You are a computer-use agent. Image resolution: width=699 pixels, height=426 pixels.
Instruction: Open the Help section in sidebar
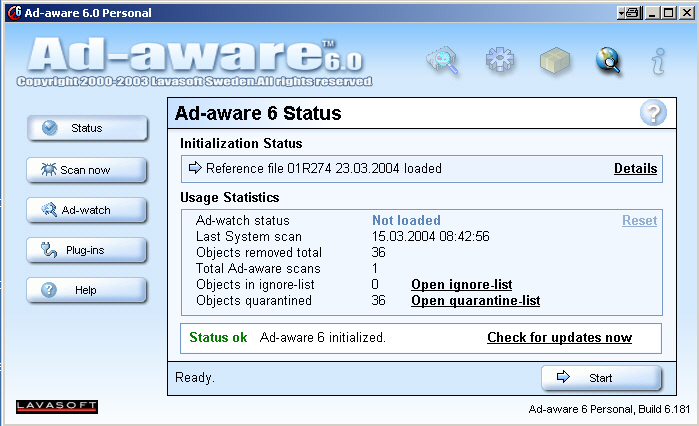pos(86,290)
